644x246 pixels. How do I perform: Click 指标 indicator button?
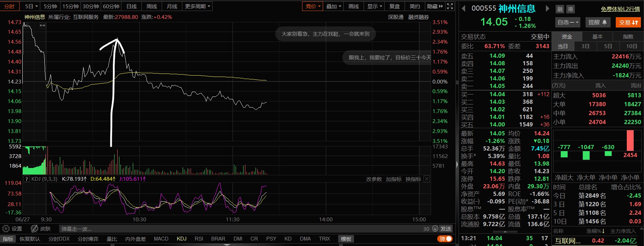tap(8, 239)
